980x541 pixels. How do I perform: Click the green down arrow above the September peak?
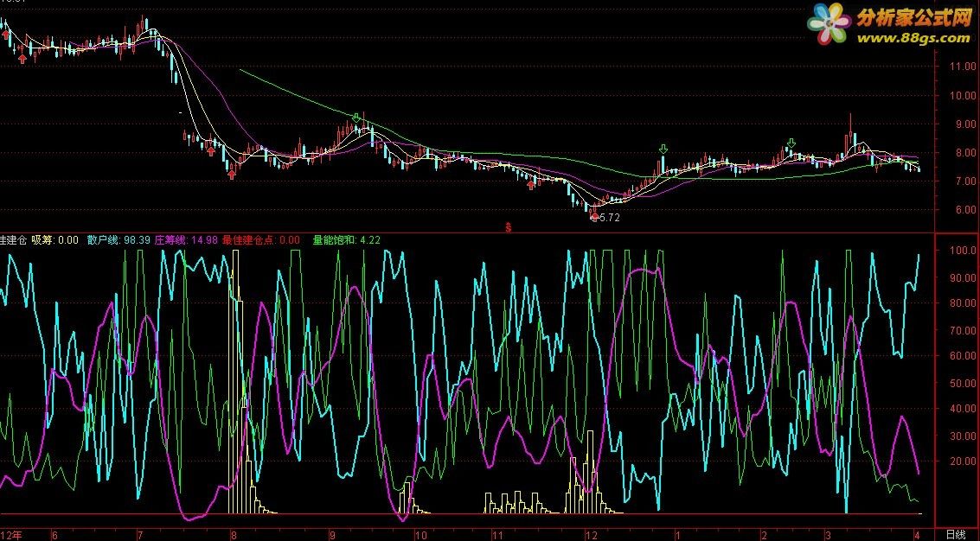[356, 118]
